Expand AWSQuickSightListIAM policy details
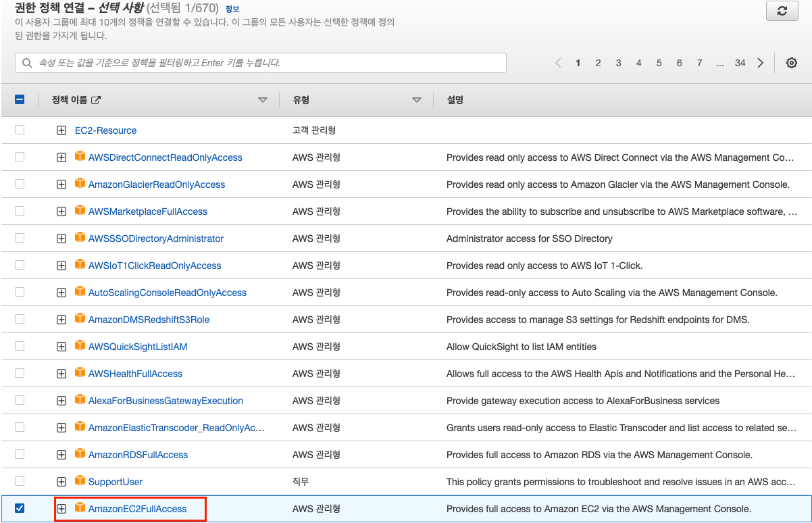 click(x=61, y=347)
